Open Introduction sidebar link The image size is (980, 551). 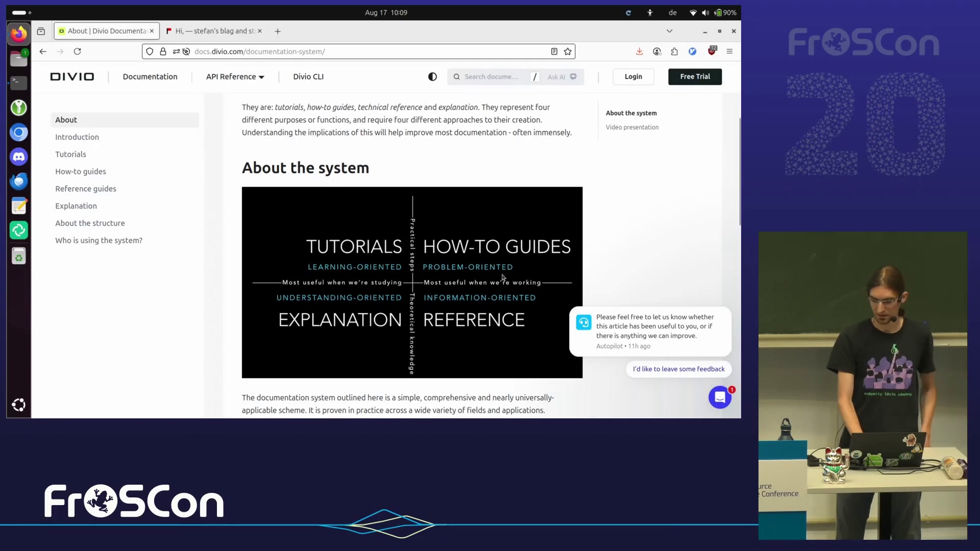click(77, 137)
